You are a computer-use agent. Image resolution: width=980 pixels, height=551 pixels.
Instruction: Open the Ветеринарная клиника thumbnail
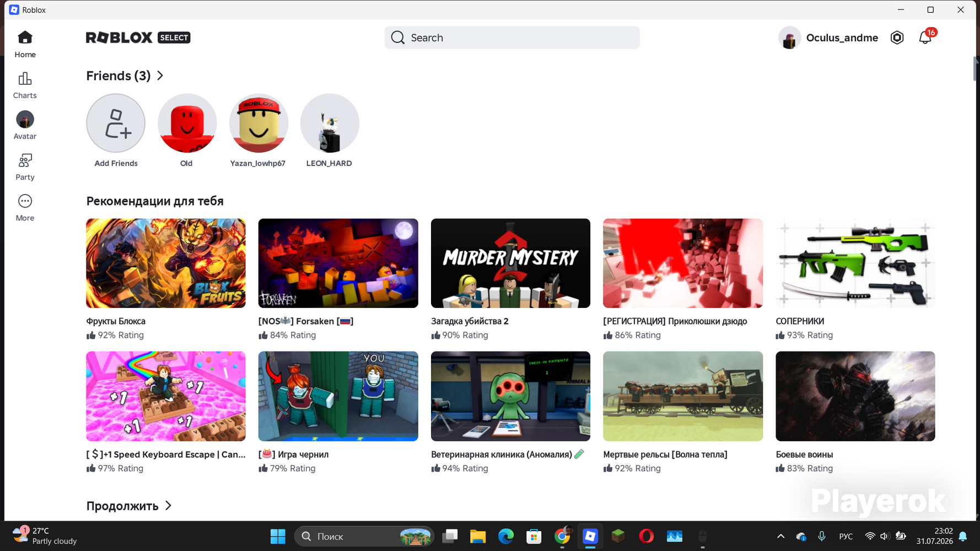coord(510,396)
